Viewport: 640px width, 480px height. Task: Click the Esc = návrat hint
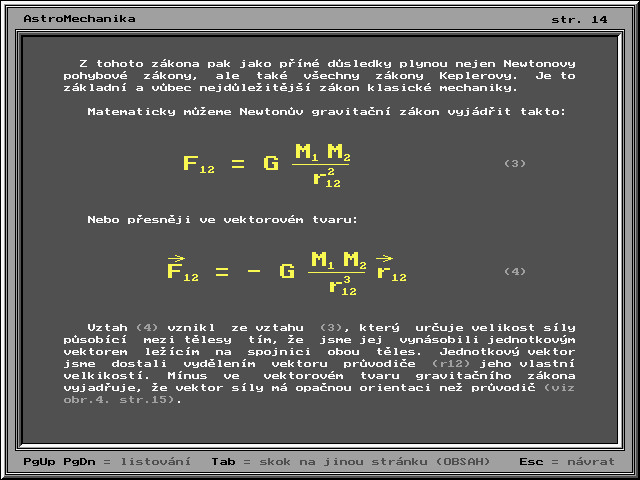click(x=567, y=462)
